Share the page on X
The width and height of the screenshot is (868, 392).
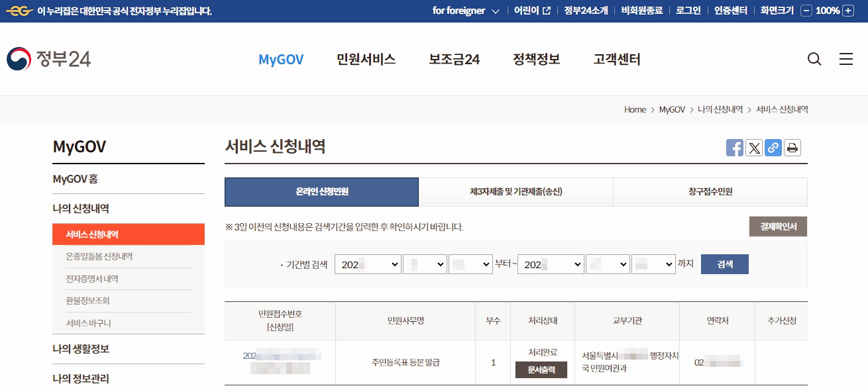(x=753, y=147)
